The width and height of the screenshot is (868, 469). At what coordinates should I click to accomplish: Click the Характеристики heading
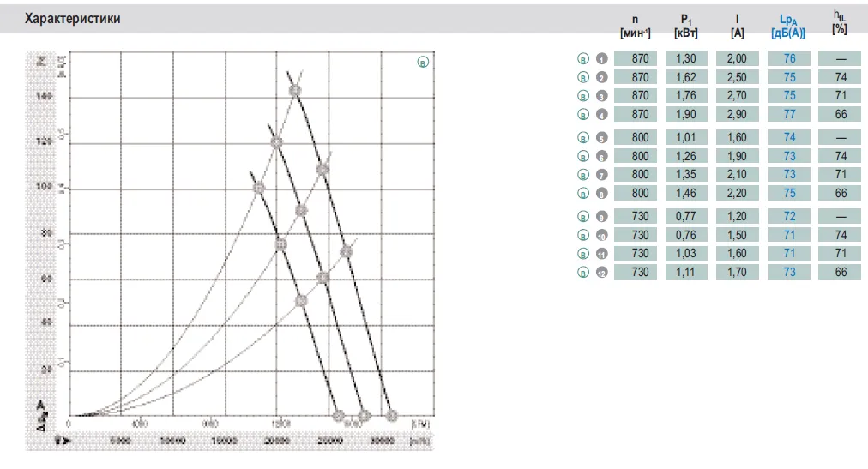pos(73,19)
